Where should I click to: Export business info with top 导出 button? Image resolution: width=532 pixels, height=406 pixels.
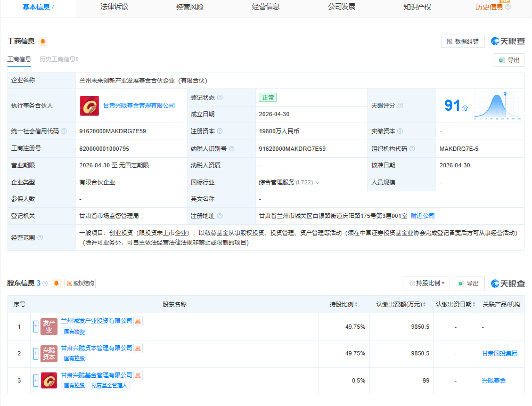pyautogui.click(x=509, y=60)
